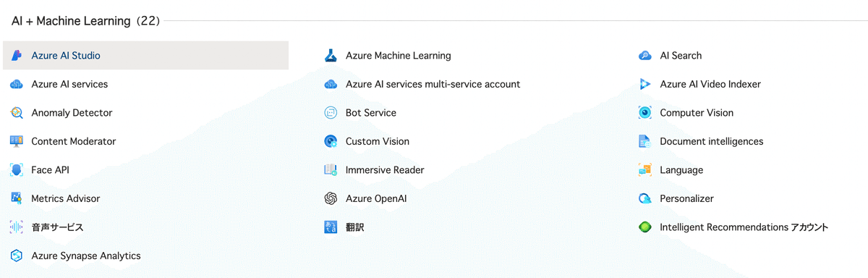This screenshot has width=868, height=278.
Task: Click the Custom Vision icon
Action: coord(331,141)
